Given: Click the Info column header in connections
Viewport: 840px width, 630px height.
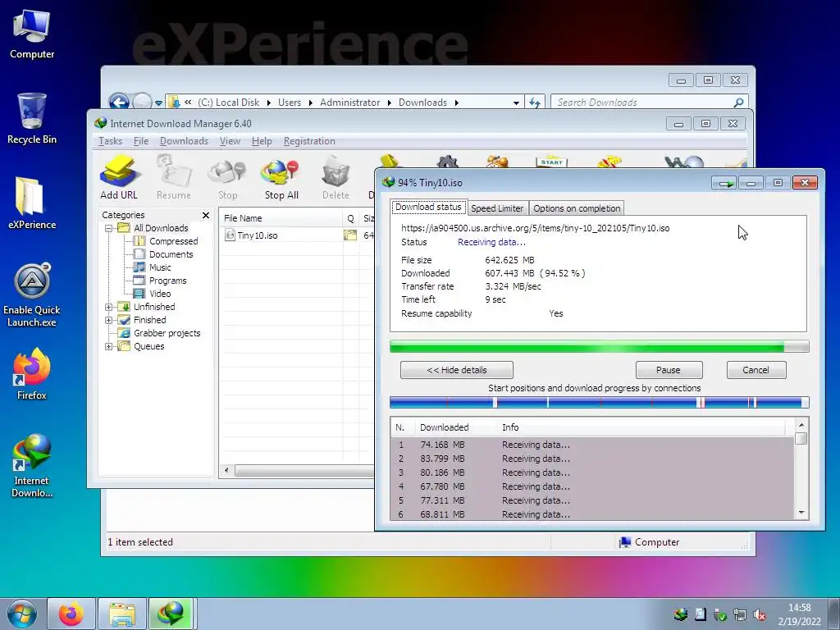Looking at the screenshot, I should point(641,427).
